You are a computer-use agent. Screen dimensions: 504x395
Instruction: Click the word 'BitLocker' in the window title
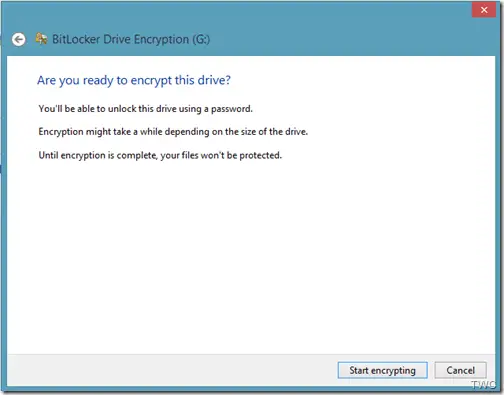click(x=76, y=39)
